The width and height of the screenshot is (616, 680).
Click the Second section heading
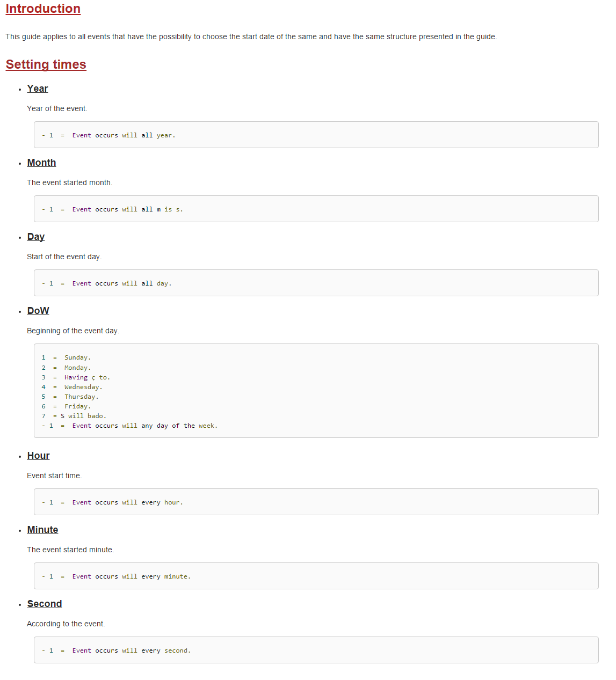point(45,604)
